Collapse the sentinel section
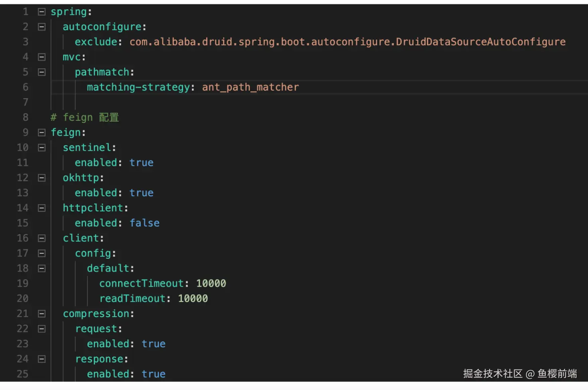Screen dimensions: 588x390 click(x=41, y=148)
